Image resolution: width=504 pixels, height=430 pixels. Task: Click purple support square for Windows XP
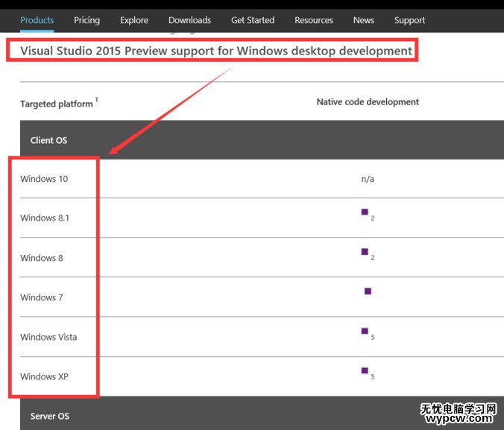[x=365, y=370]
